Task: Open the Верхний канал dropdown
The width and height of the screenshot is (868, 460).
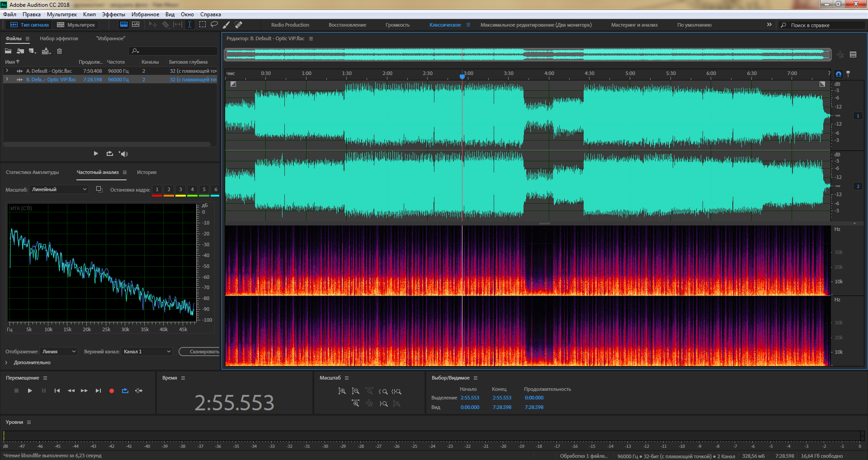Action: [x=147, y=352]
